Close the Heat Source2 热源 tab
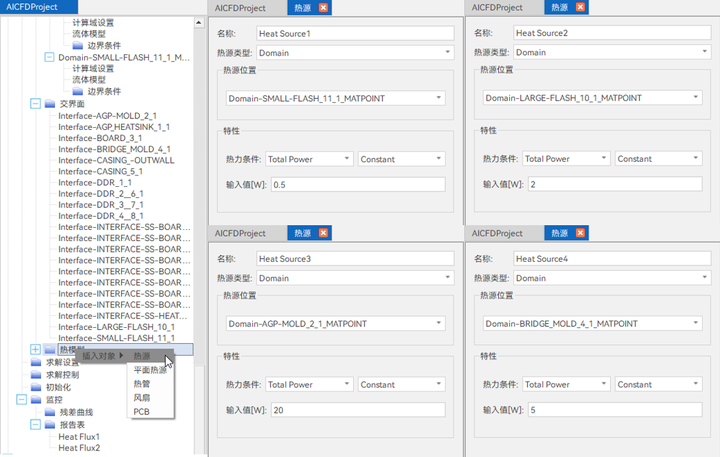The image size is (720, 457). coord(580,7)
